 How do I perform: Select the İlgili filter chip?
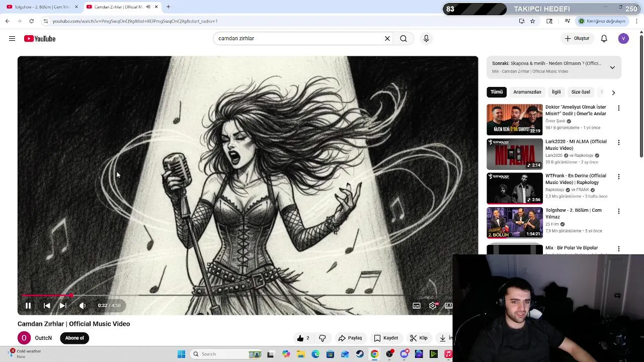point(556,92)
